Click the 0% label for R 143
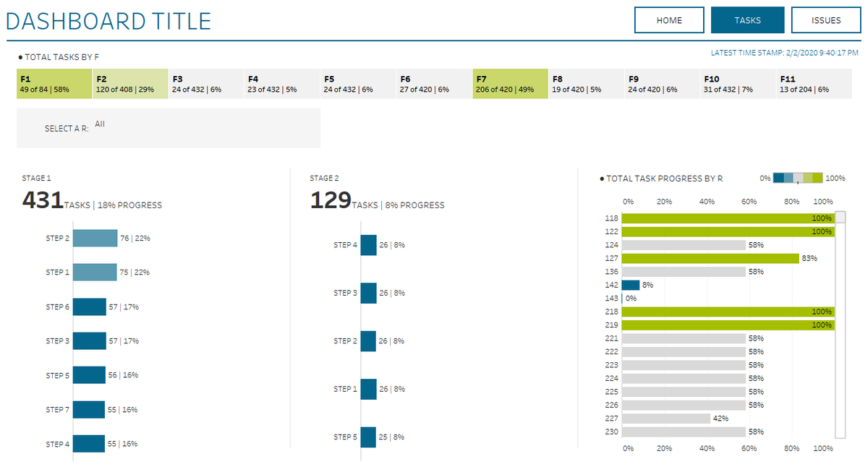 point(631,299)
